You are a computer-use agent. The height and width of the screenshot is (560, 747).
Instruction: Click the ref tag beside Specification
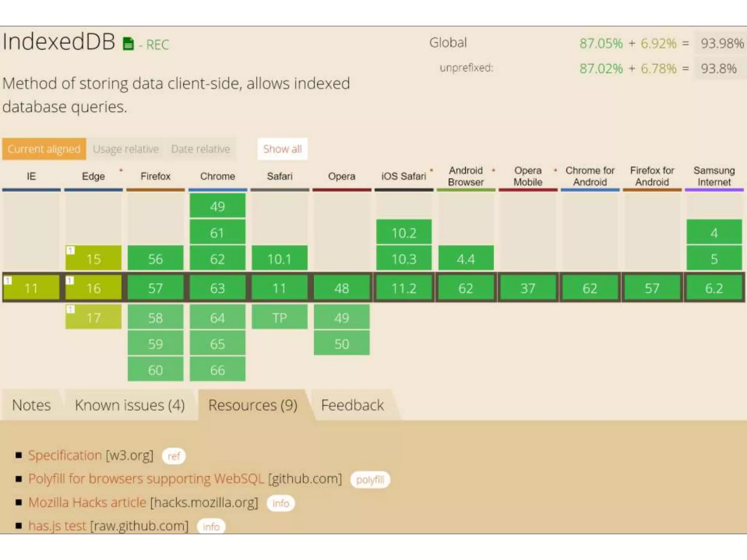point(174,456)
